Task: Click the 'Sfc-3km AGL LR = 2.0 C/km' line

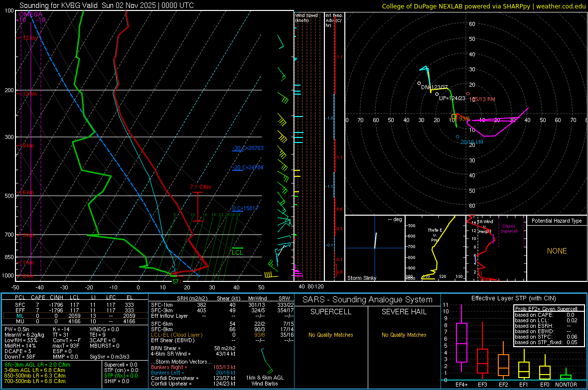Action: click(37, 365)
